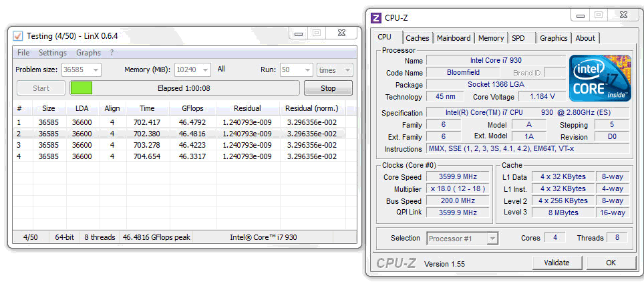Click the Core Speed 3599.9 MHz value
The image size is (644, 282).
(458, 177)
